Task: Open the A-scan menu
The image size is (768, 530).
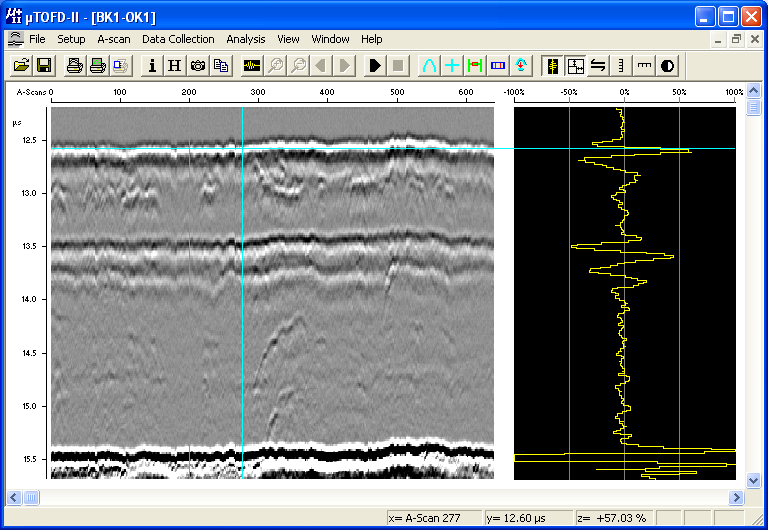Action: coord(114,39)
